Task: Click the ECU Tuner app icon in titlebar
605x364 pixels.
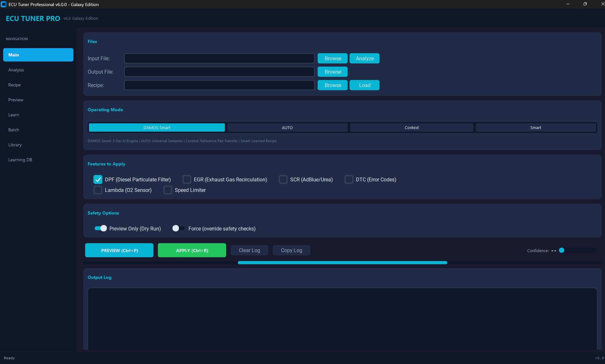Action: tap(4, 4)
